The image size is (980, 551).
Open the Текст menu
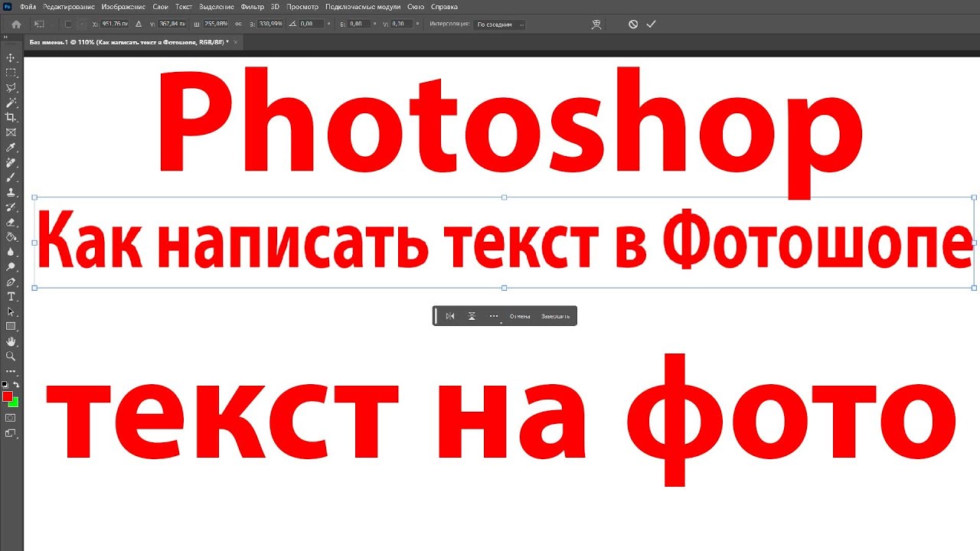click(184, 6)
